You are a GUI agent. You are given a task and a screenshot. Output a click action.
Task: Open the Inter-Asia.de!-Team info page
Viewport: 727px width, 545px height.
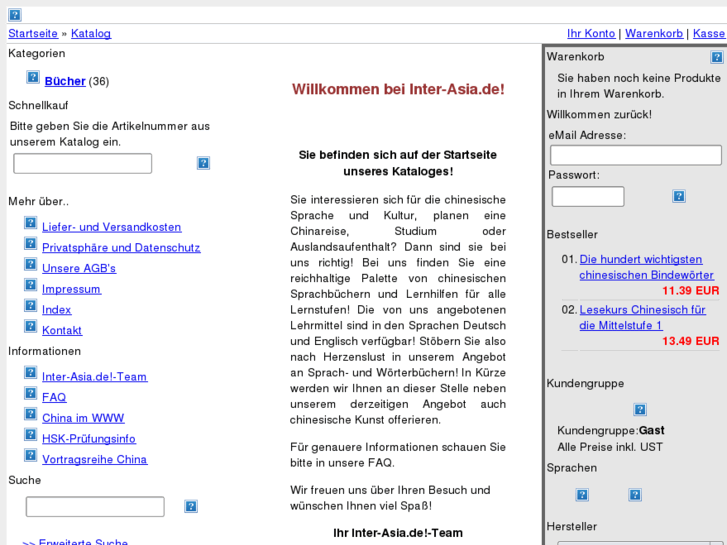95,377
